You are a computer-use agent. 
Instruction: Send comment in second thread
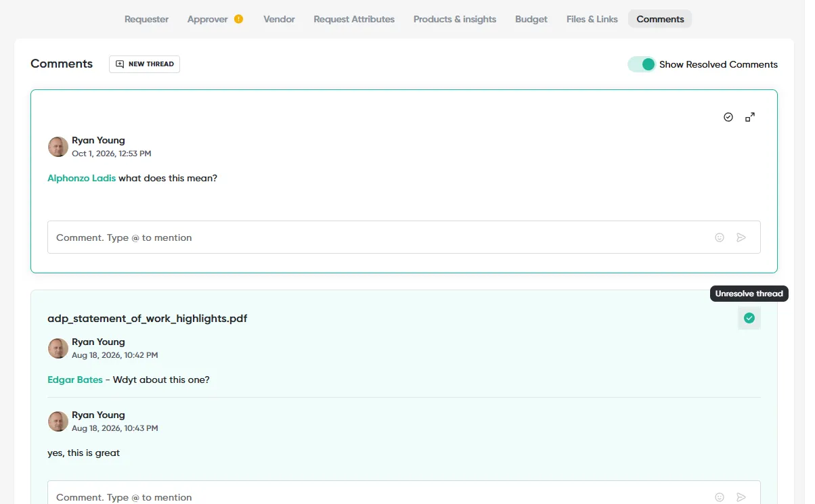[741, 497]
